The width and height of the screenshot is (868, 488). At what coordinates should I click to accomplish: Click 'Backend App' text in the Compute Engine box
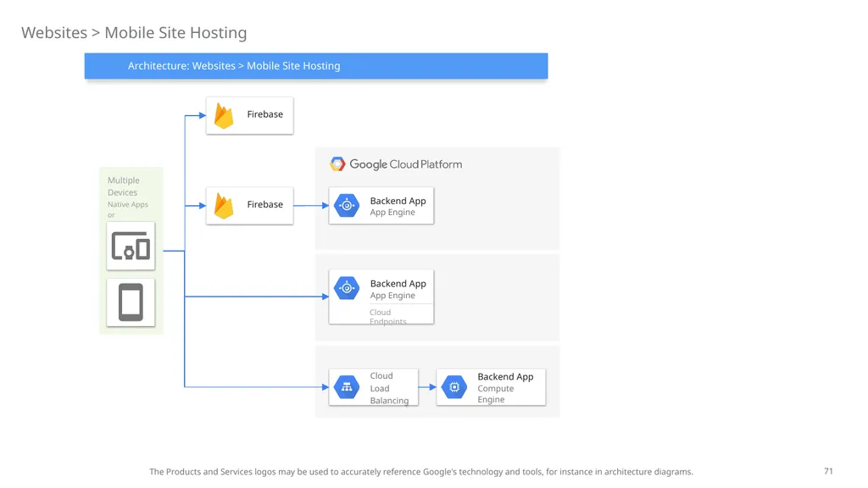coord(505,377)
